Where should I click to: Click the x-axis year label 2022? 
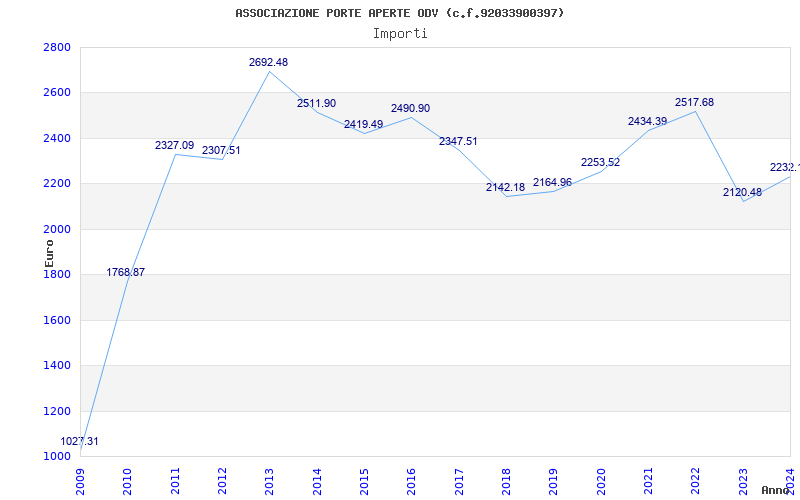point(695,482)
